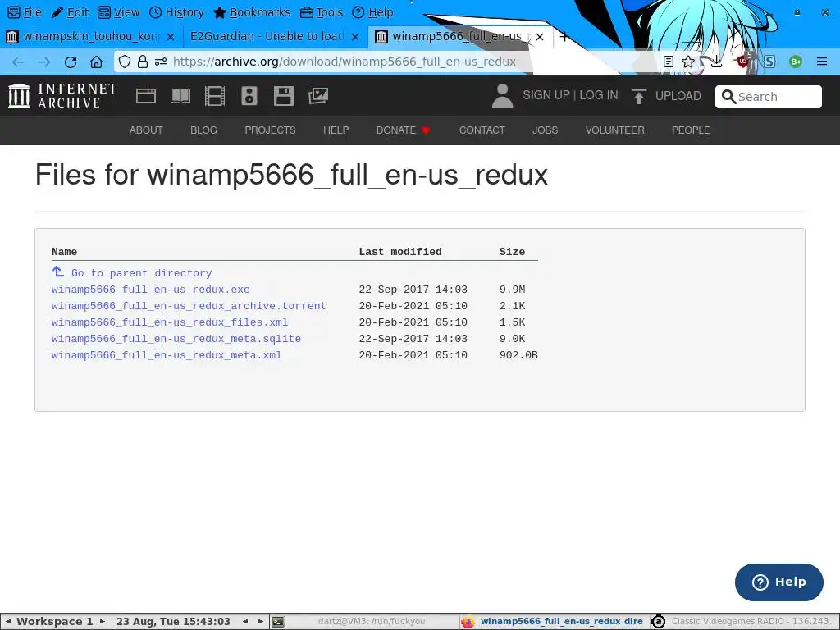Viewport: 840px width, 630px height.
Task: Open BLOG navigation link
Action: 203,130
